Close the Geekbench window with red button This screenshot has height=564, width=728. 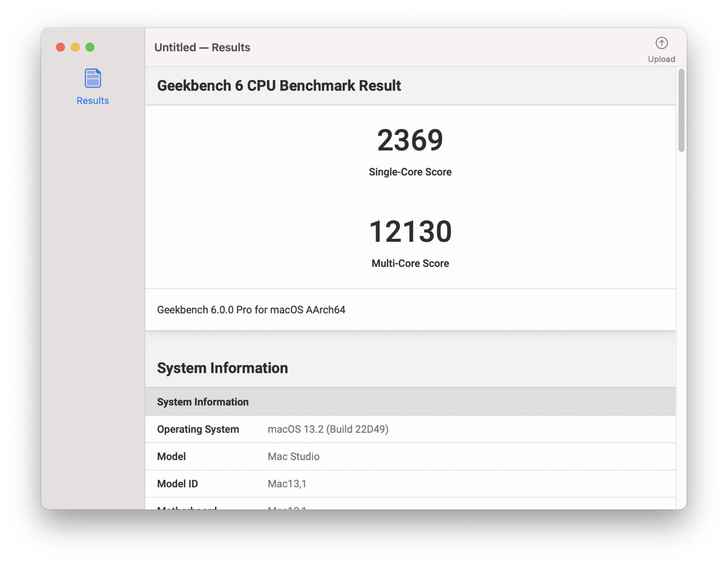[61, 47]
